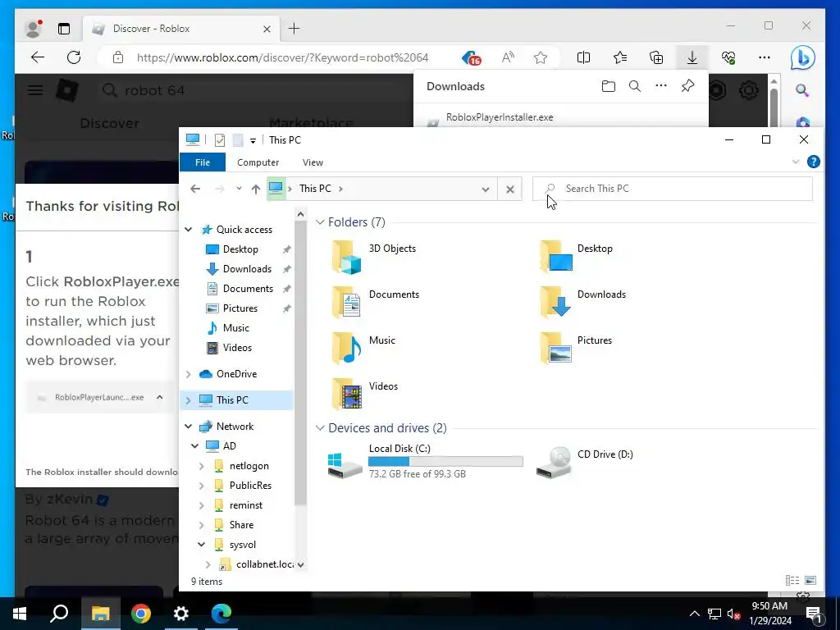
Task: Search downloads in Edge Downloads panel
Action: 635,86
